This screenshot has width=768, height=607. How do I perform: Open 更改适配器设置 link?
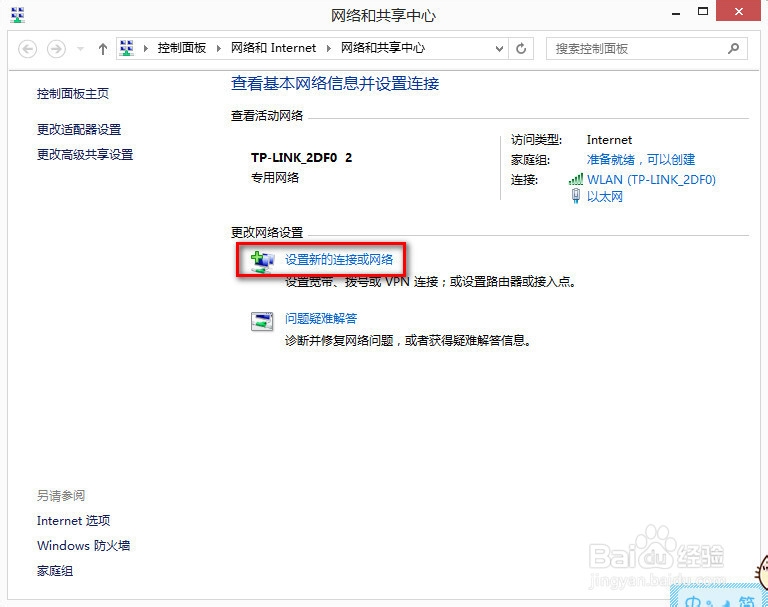(79, 129)
